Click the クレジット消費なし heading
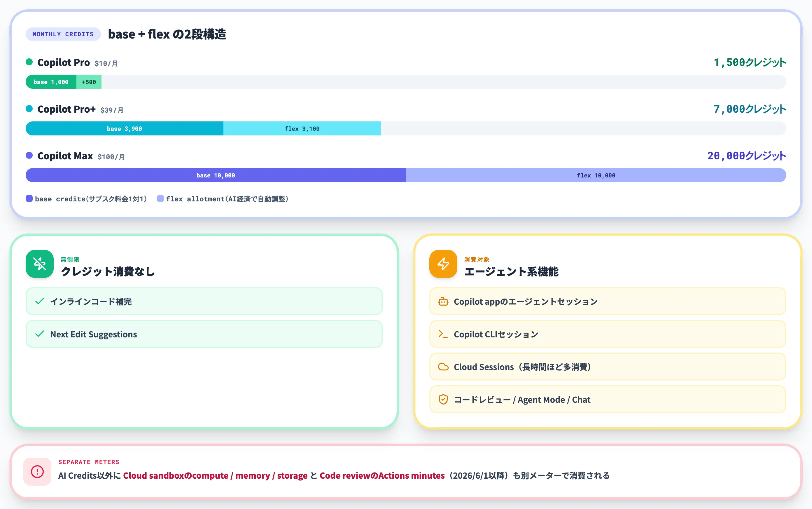Image resolution: width=812 pixels, height=509 pixels. pyautogui.click(x=108, y=271)
